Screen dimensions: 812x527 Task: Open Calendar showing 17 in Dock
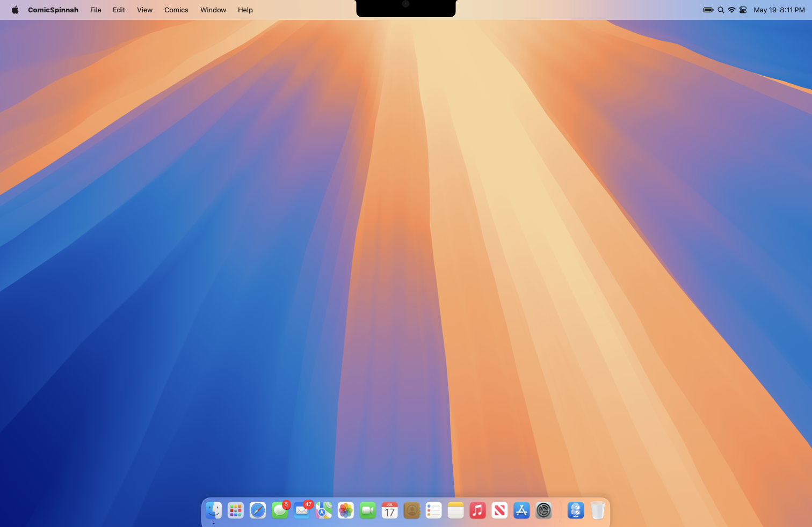pyautogui.click(x=390, y=510)
